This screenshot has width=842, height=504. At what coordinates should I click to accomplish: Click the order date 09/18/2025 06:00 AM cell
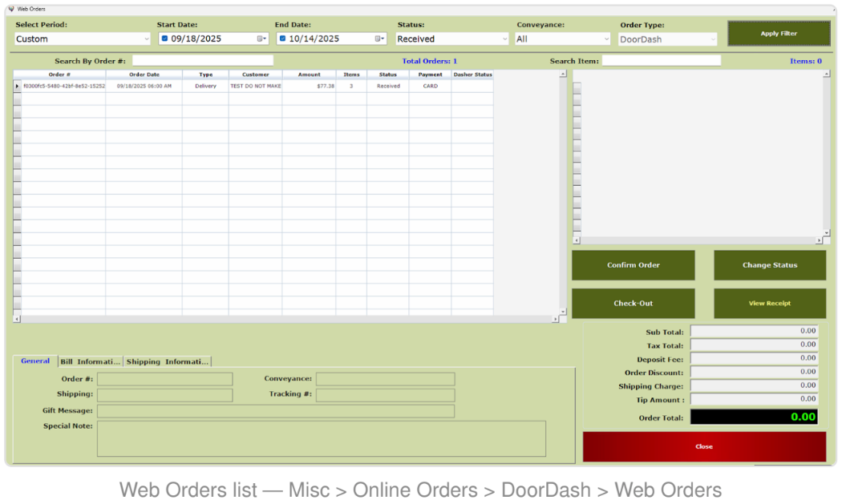tap(144, 86)
